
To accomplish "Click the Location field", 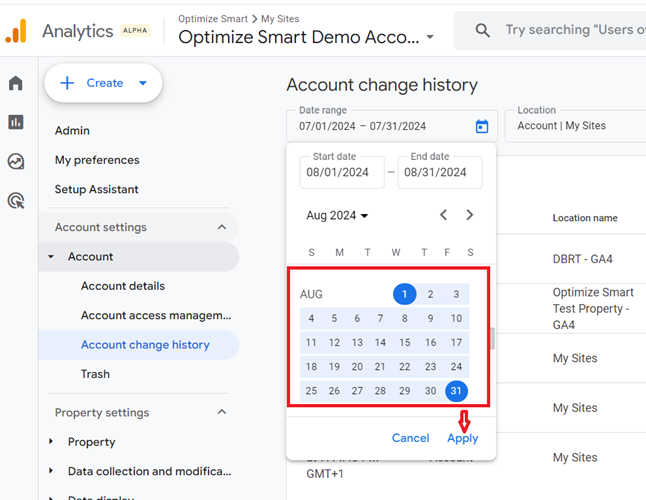I will [575, 126].
